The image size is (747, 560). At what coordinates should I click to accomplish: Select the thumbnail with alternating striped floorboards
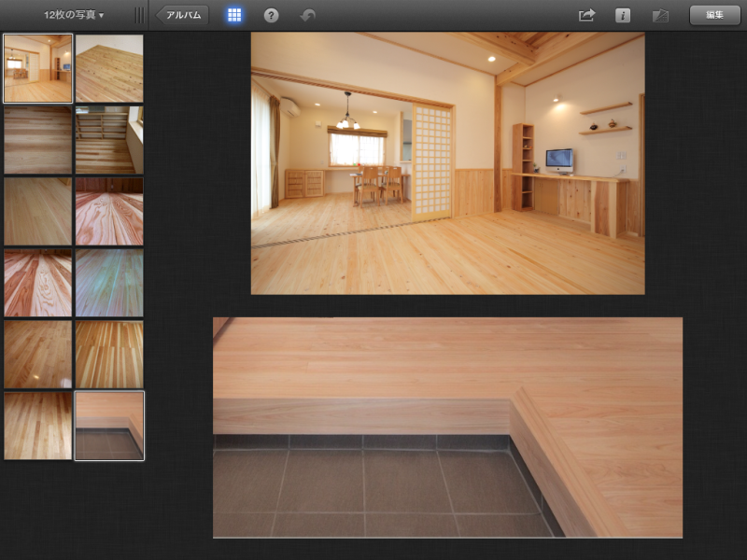(x=109, y=355)
